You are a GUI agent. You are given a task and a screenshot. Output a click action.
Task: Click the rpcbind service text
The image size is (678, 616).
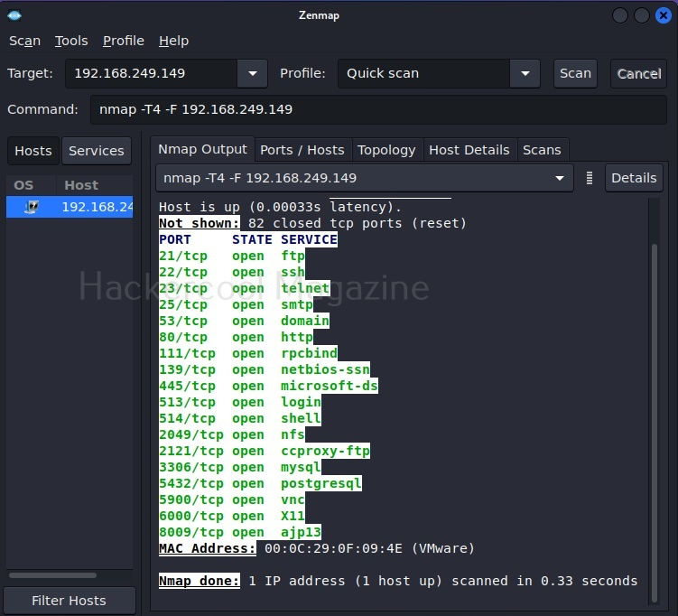pos(309,353)
